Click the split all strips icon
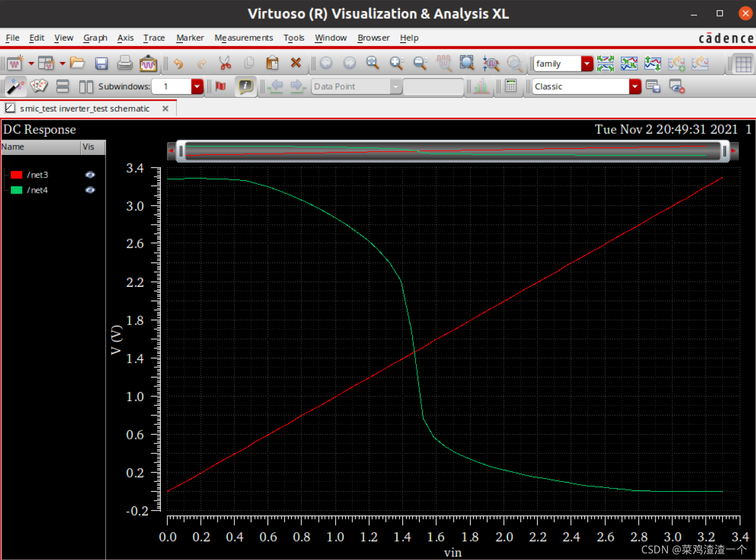Viewport: 756px width, 560px height. click(605, 64)
